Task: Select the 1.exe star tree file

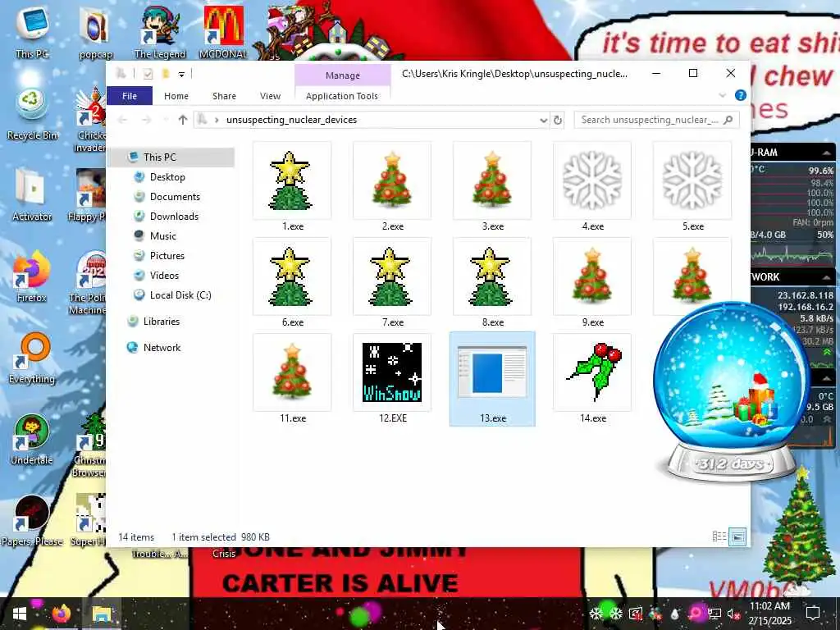Action: pos(292,187)
